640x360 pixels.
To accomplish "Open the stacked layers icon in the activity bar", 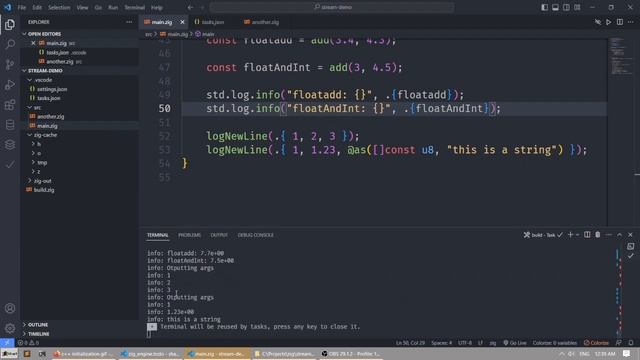I will (10, 144).
